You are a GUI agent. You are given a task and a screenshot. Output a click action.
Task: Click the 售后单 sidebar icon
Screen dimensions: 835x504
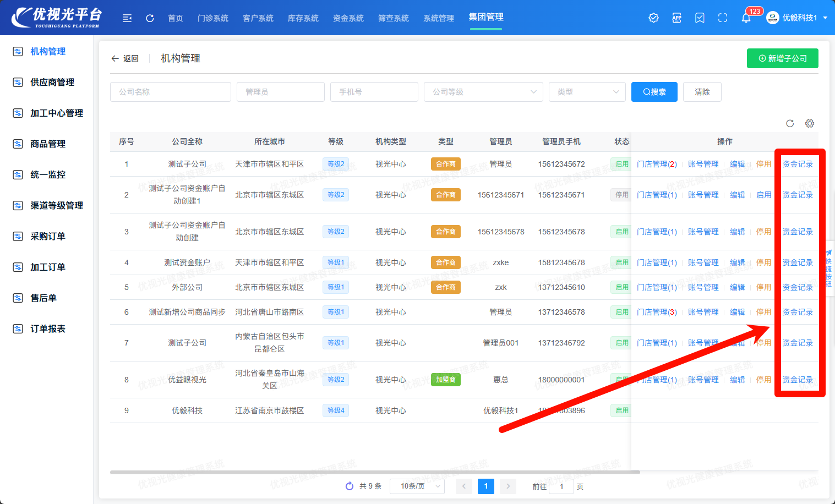tap(18, 298)
